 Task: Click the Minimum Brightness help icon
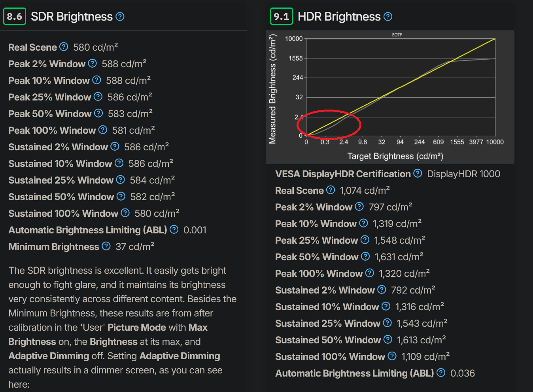click(x=106, y=246)
